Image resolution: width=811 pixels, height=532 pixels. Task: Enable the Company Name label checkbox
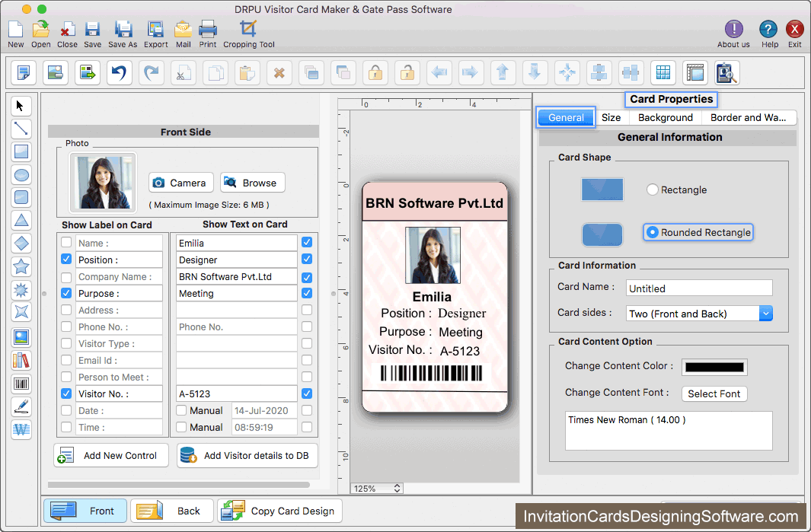[66, 276]
